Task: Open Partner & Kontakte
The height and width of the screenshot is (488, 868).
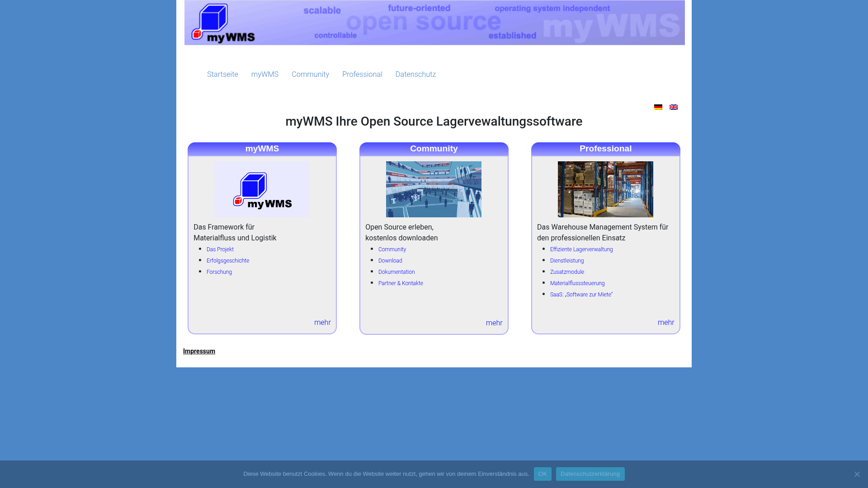Action: click(401, 283)
